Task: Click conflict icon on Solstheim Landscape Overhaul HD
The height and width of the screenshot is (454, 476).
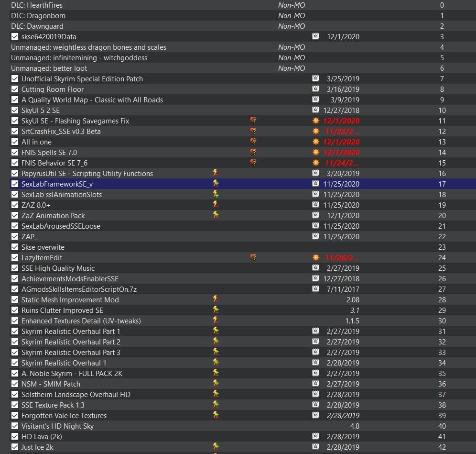Action: point(216,394)
